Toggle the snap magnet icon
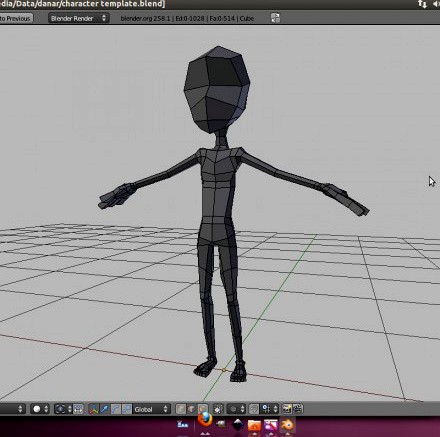 click(254, 409)
